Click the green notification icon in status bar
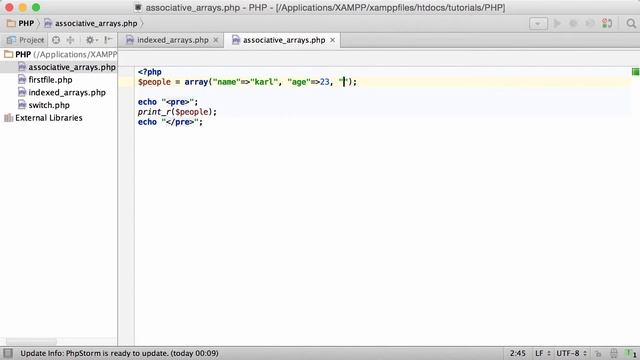640x360 pixels. 631,353
